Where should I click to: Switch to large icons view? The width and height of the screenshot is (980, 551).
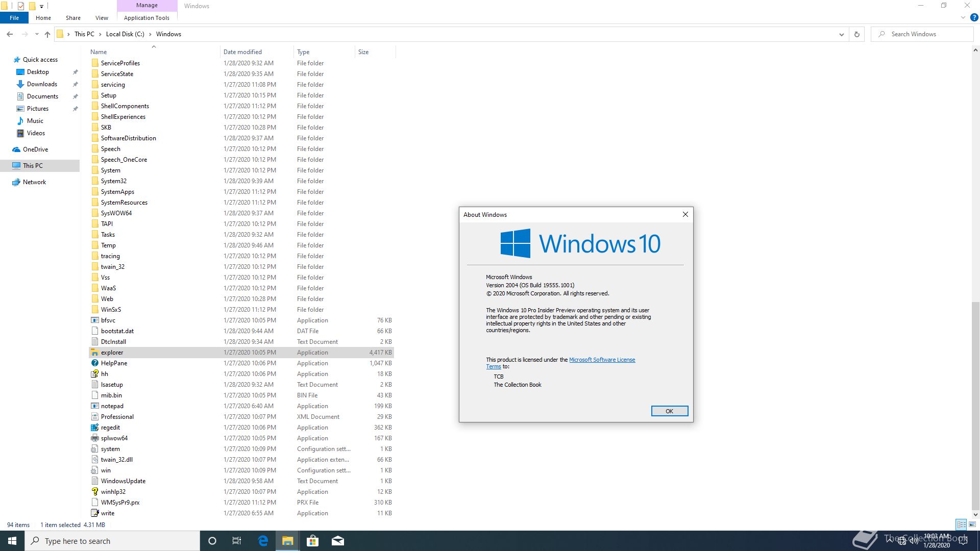[972, 524]
